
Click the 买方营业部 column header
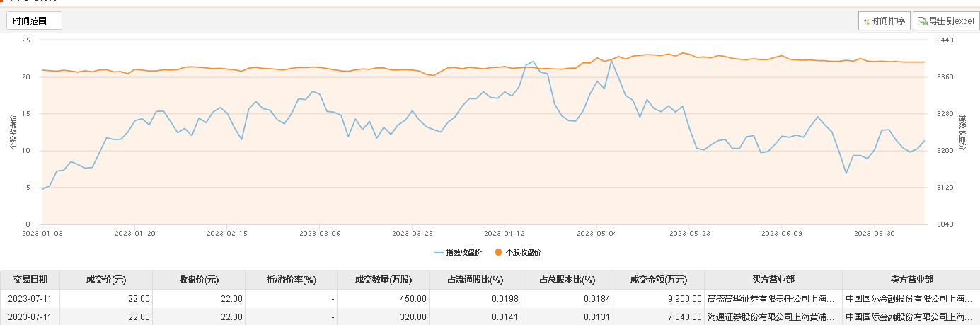(x=773, y=280)
